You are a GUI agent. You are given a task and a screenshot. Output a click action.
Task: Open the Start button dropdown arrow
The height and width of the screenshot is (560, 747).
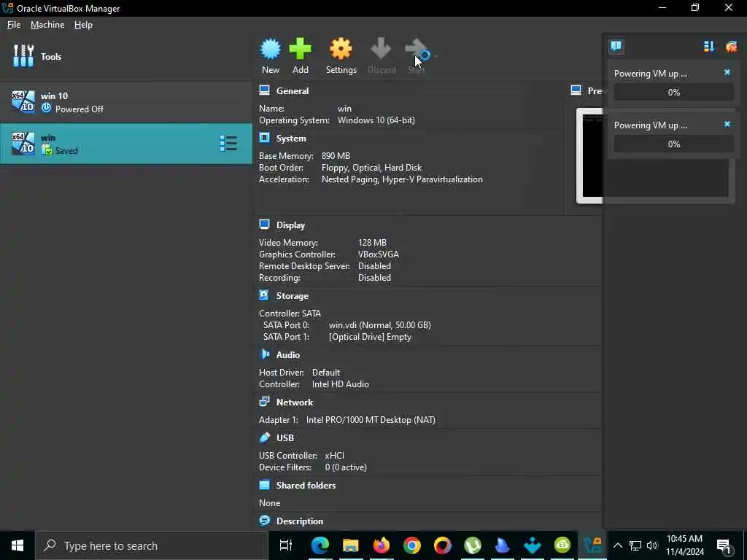[435, 55]
